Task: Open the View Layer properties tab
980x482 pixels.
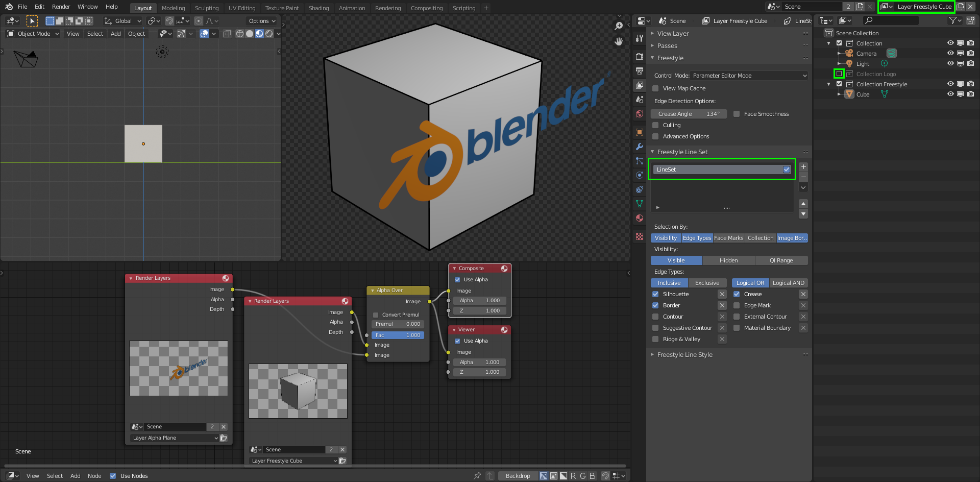Action: click(640, 85)
